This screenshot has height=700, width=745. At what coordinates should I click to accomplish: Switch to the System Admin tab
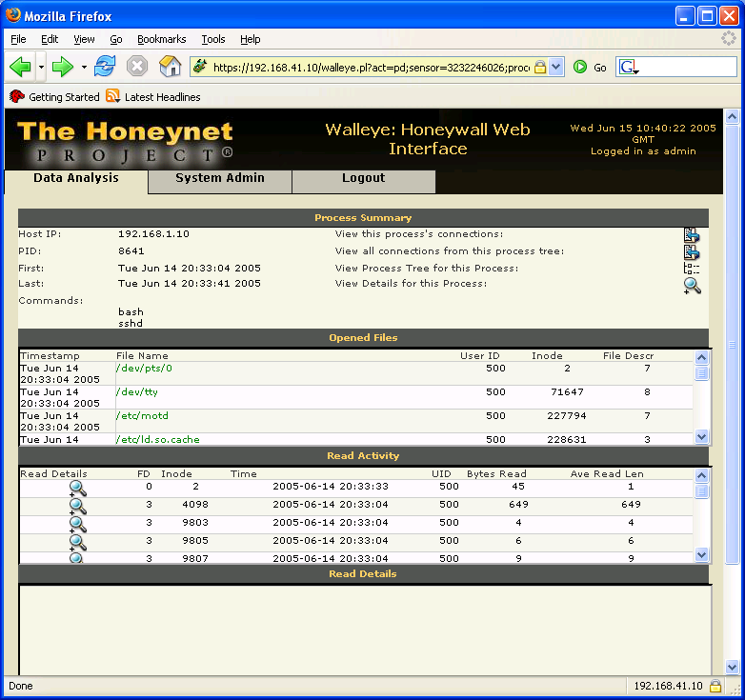[220, 178]
